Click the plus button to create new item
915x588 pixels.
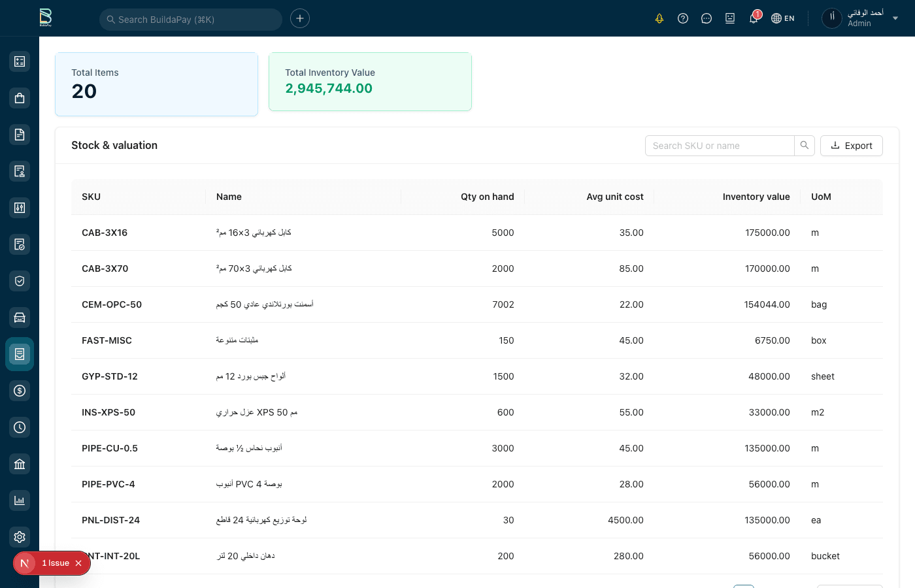tap(299, 18)
